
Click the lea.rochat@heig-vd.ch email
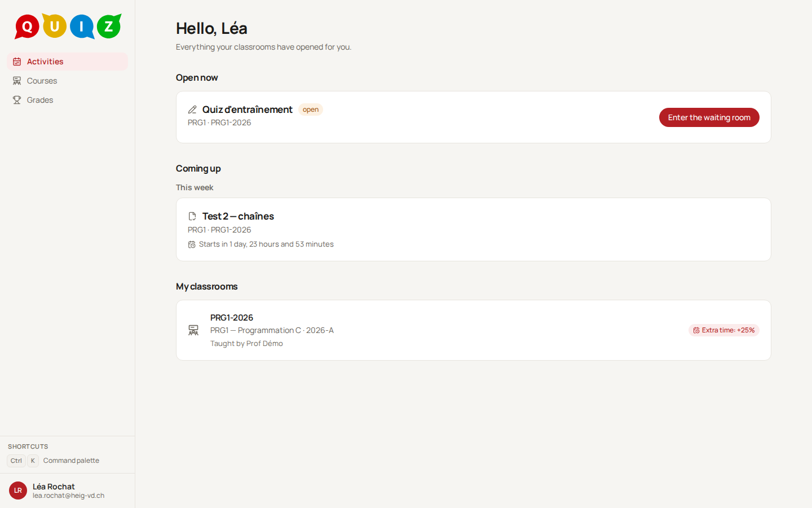[x=68, y=496]
